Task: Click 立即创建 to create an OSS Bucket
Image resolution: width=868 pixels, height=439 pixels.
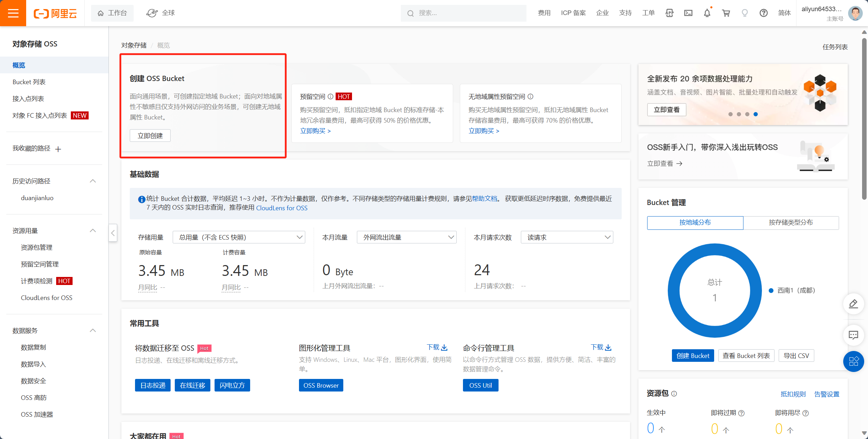Action: coord(150,136)
